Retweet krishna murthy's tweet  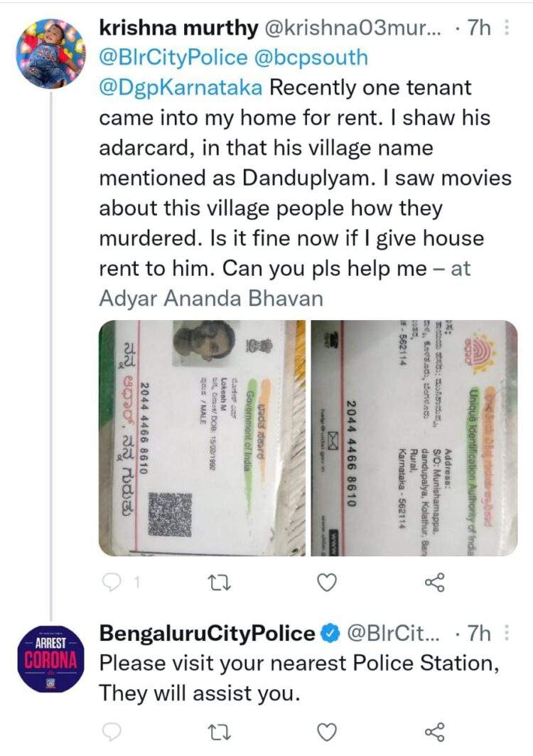click(x=221, y=583)
